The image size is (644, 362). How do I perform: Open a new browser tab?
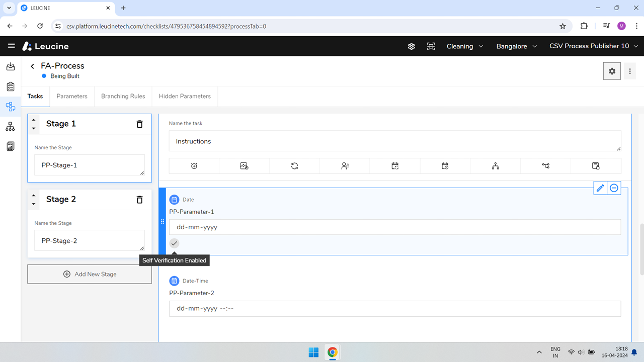(x=123, y=8)
